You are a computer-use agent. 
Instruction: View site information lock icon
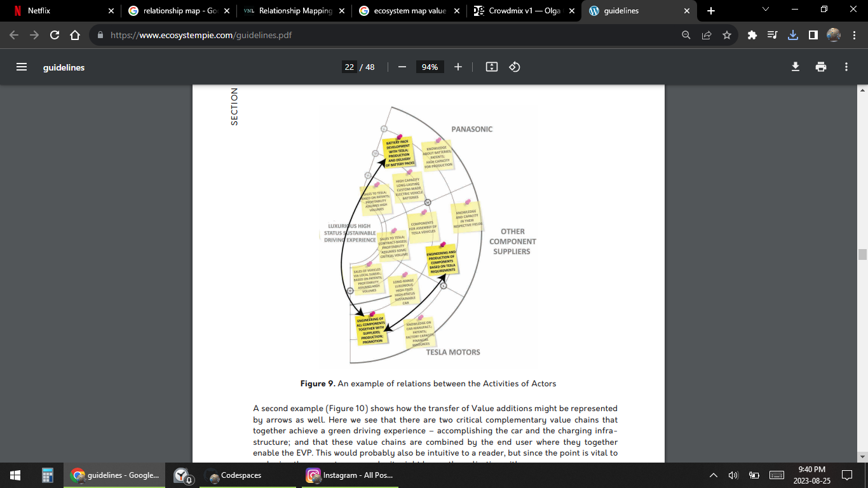click(x=100, y=36)
